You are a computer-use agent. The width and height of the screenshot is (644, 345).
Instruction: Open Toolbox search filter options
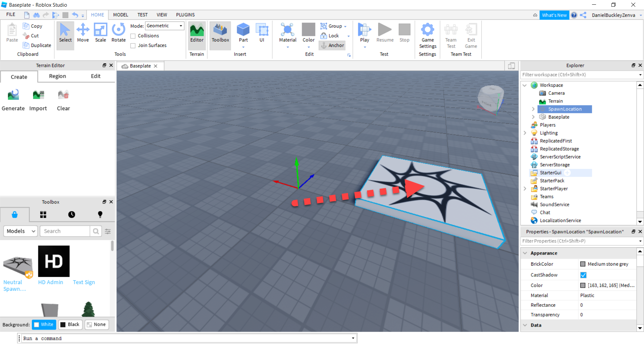108,231
